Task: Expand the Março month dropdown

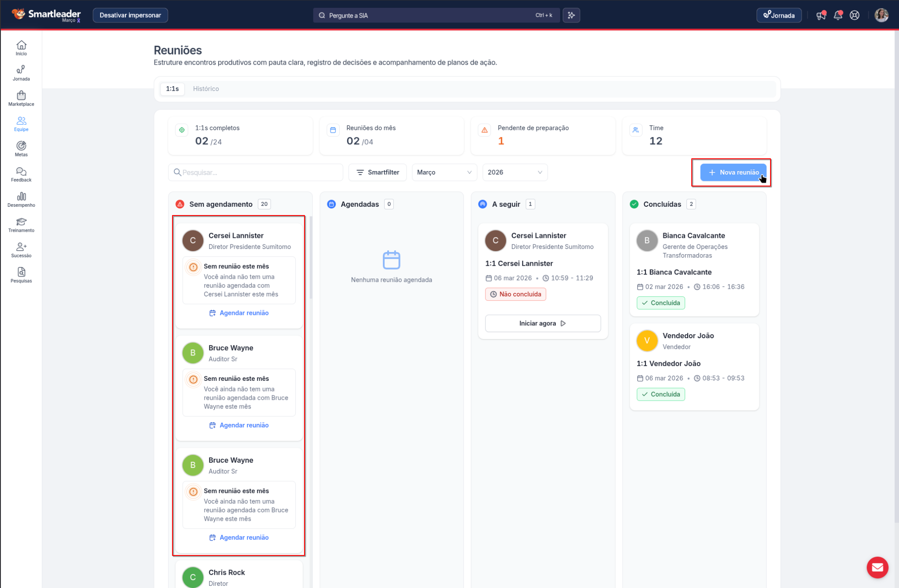Action: click(x=444, y=172)
